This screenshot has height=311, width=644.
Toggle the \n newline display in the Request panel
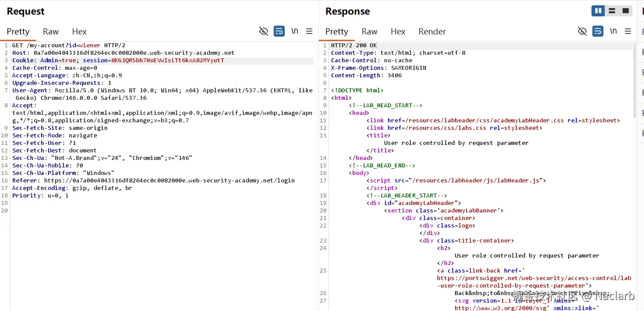click(x=294, y=31)
